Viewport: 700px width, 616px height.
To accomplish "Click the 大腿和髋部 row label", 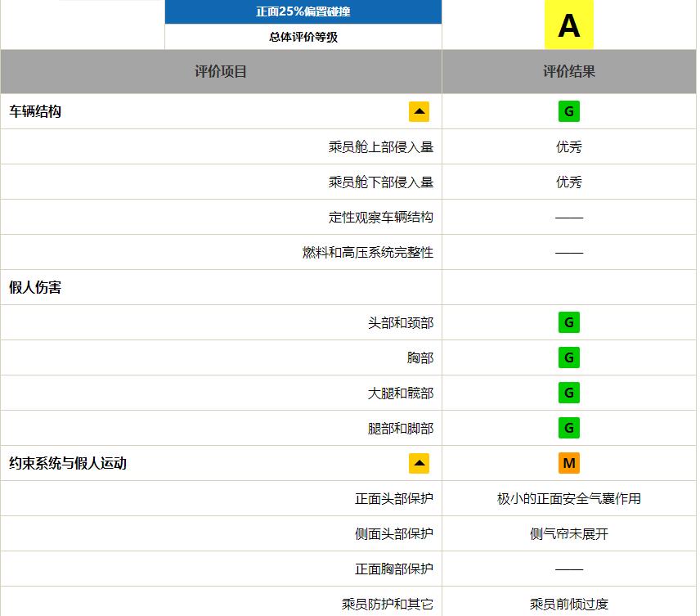I will [401, 393].
